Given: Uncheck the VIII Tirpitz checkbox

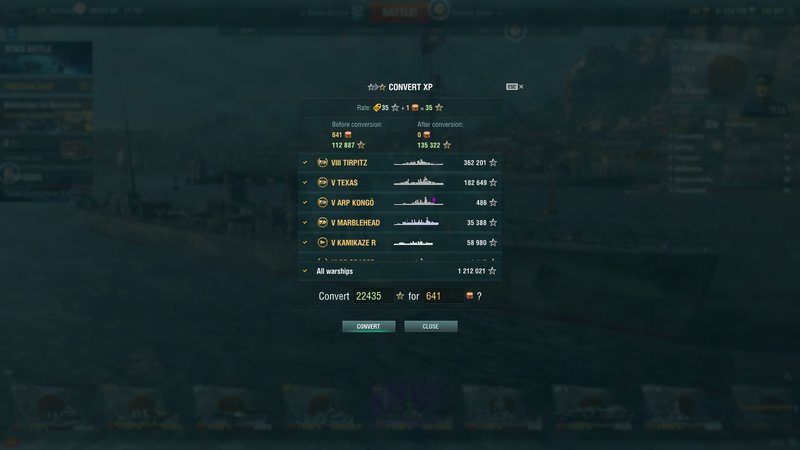Looking at the screenshot, I should (x=305, y=162).
